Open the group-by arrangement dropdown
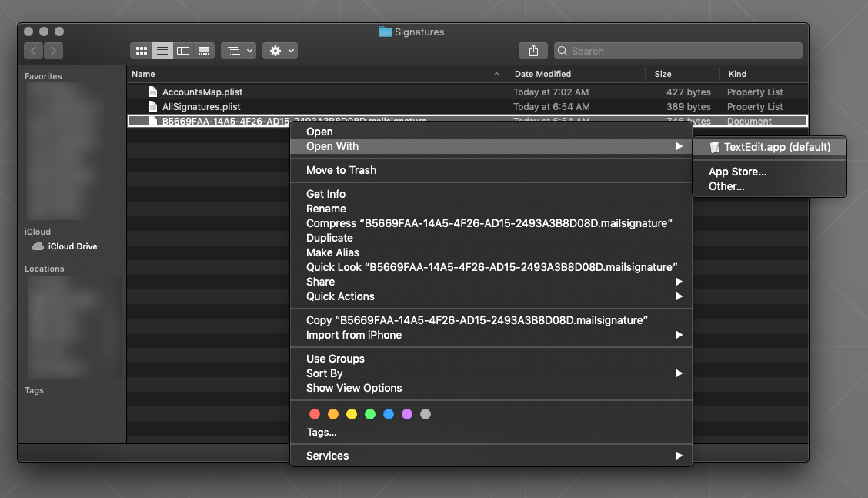Viewport: 868px width, 498px height. (x=238, y=51)
